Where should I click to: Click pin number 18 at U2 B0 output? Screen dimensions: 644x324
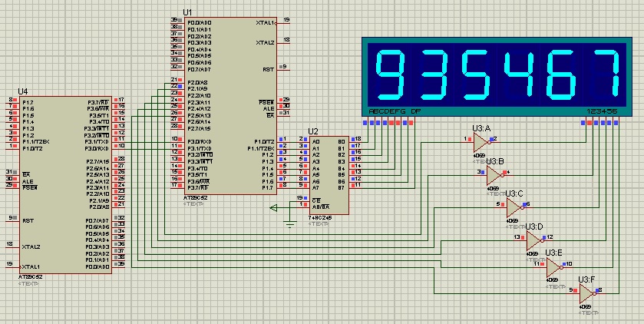[x=358, y=139]
